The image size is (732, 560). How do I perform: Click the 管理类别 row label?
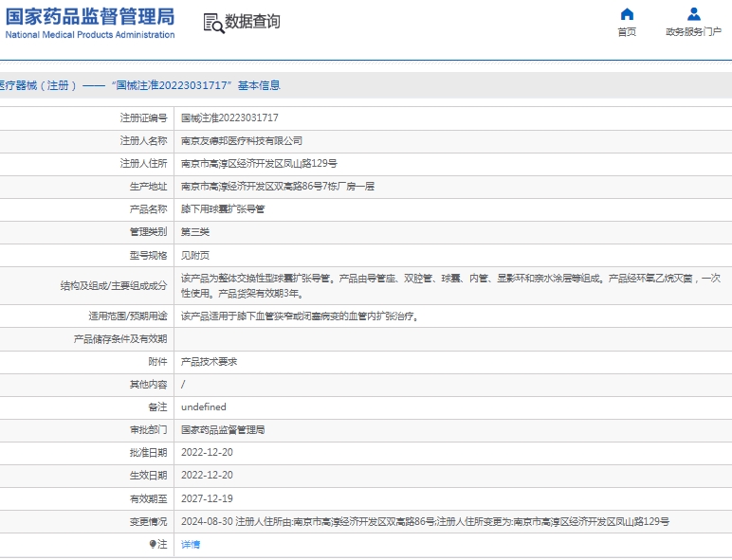coord(148,232)
